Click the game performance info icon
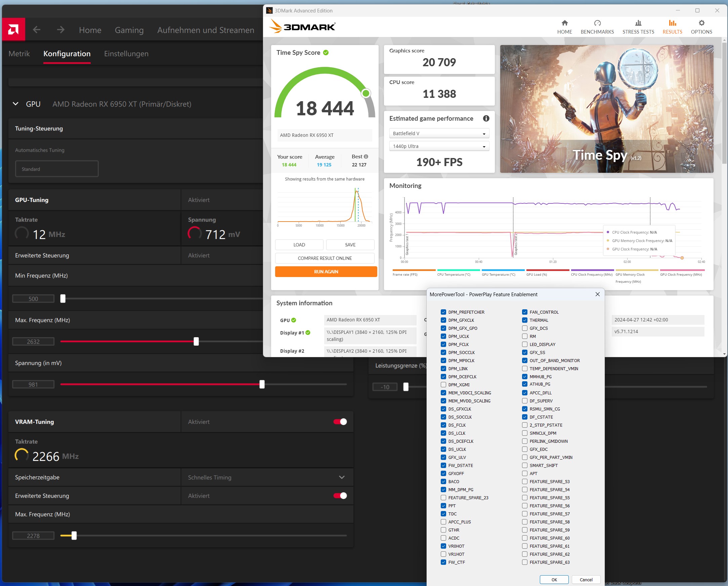 [x=486, y=118]
